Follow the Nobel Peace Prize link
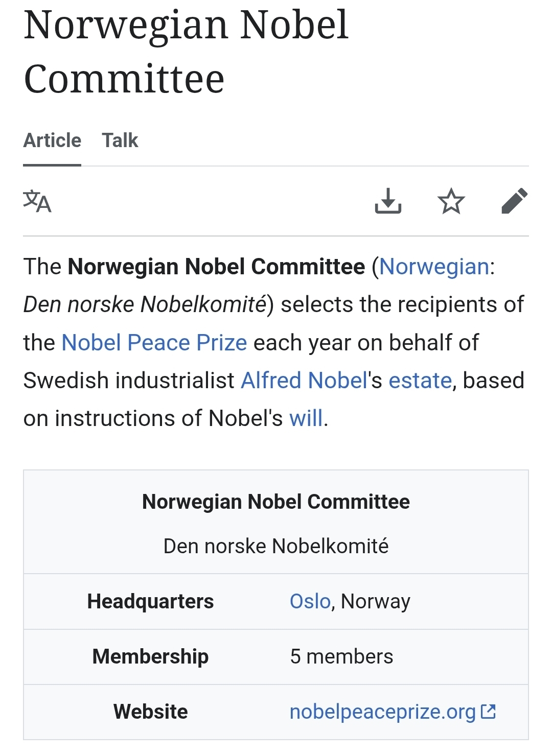Image resolution: width=552 pixels, height=756 pixels. (154, 343)
